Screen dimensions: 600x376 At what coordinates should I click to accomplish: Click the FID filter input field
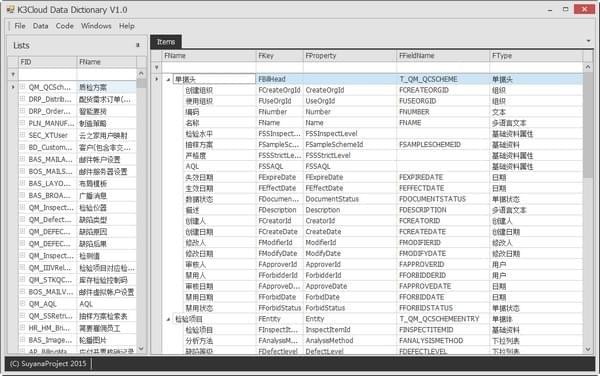tap(47, 74)
